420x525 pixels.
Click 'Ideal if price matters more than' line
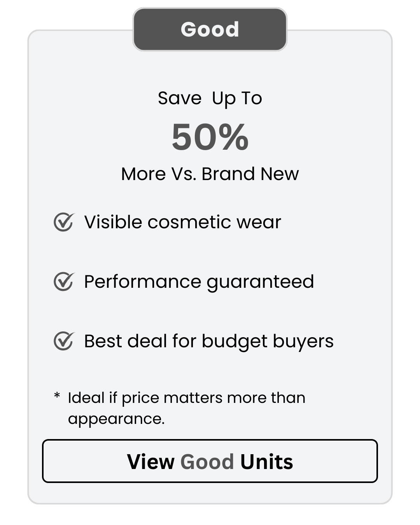pos(186,398)
